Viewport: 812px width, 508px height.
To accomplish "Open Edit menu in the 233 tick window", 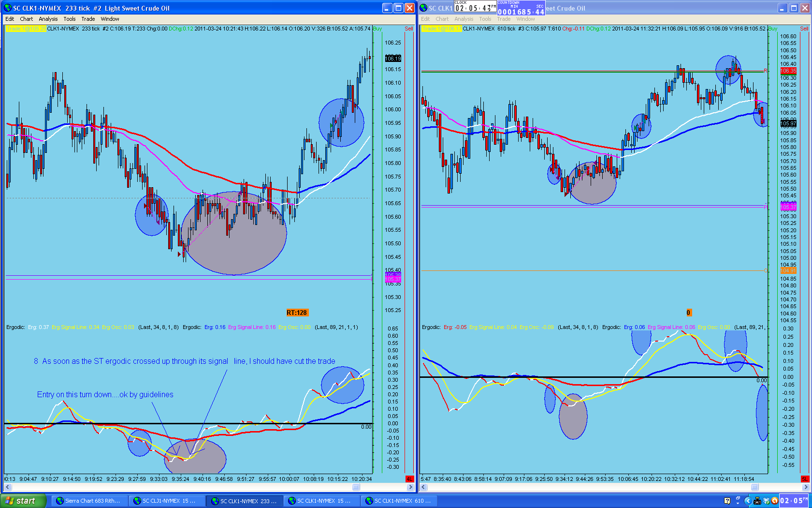I will click(10, 19).
